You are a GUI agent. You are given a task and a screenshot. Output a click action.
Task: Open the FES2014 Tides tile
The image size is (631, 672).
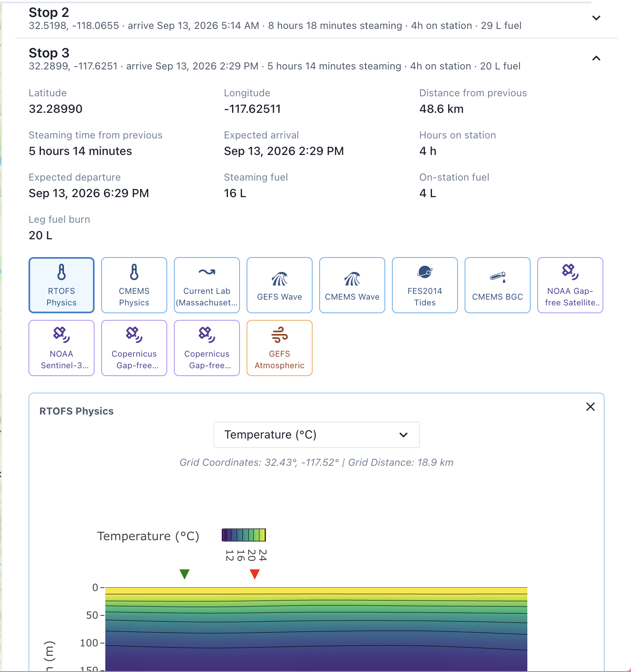click(x=425, y=285)
